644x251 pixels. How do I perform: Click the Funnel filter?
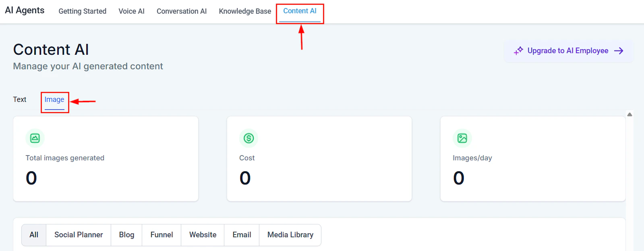(161, 235)
